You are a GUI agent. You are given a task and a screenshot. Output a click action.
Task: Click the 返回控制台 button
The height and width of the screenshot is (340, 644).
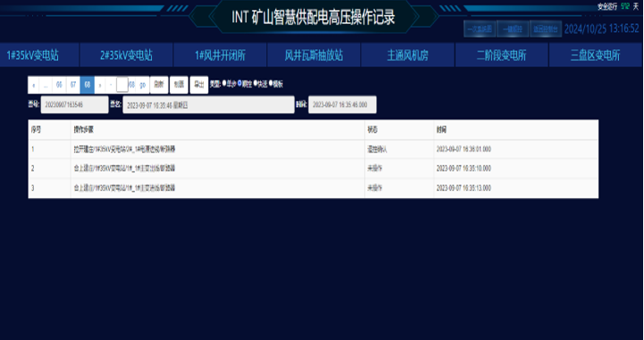pyautogui.click(x=546, y=29)
